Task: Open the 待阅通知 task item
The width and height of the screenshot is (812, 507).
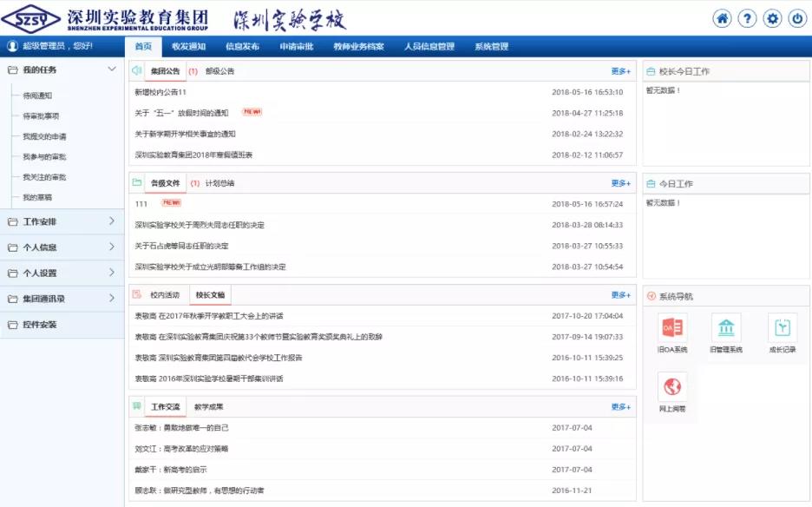Action: [x=37, y=95]
